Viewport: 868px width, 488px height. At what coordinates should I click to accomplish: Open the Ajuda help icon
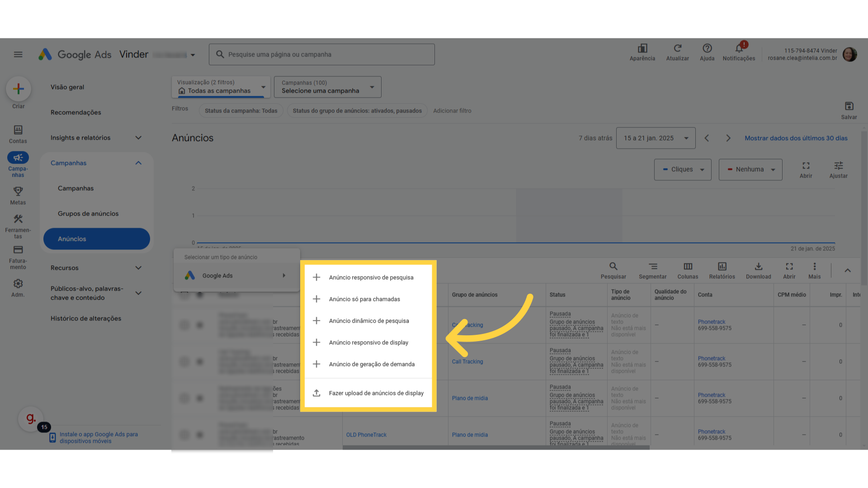coord(707,48)
